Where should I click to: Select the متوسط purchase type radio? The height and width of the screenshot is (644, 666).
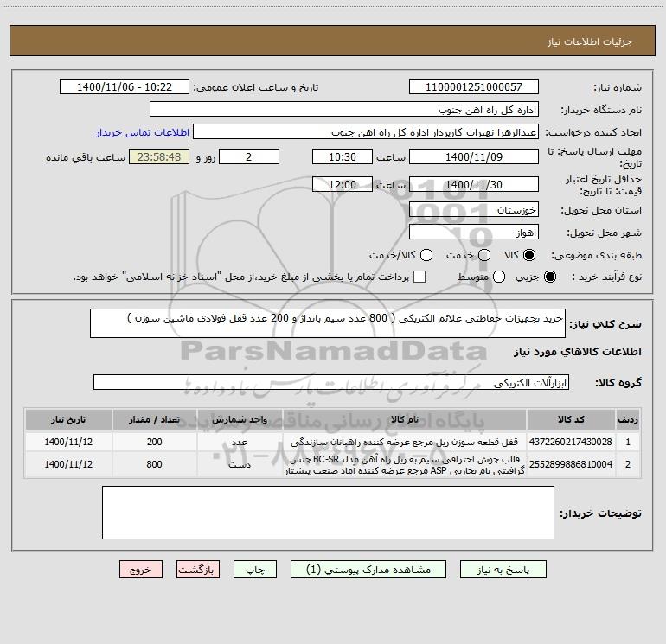coord(499,277)
